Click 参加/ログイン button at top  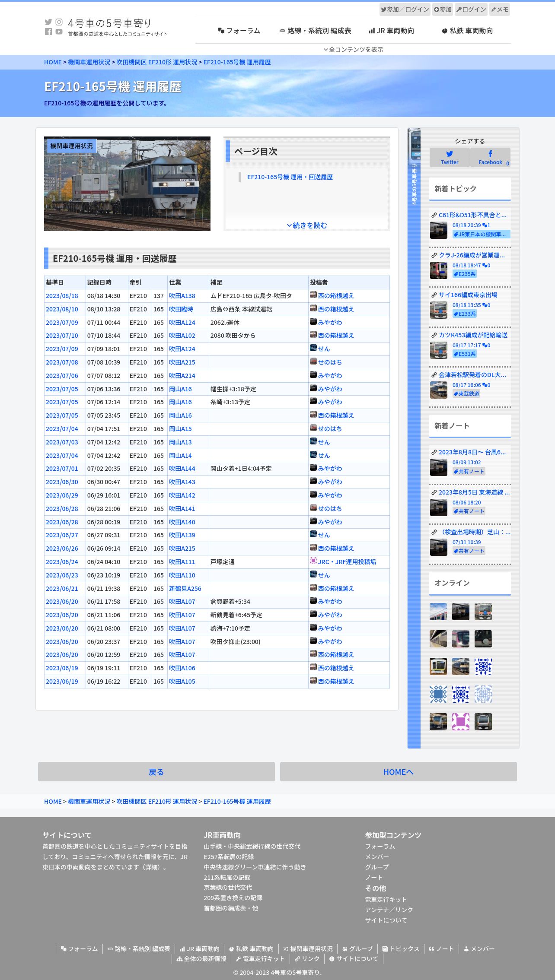(x=405, y=9)
